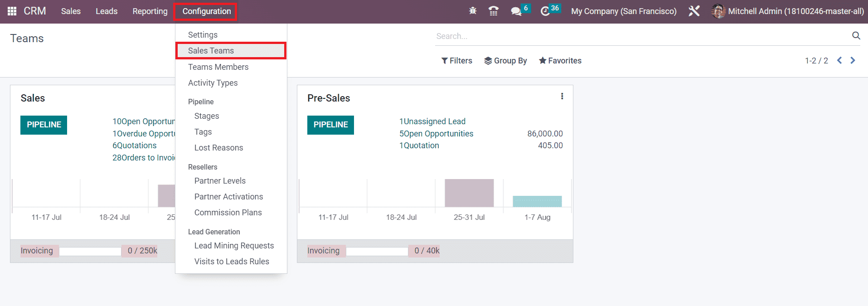Open Pre-Sales card three-dot menu
868x306 pixels.
[562, 96]
